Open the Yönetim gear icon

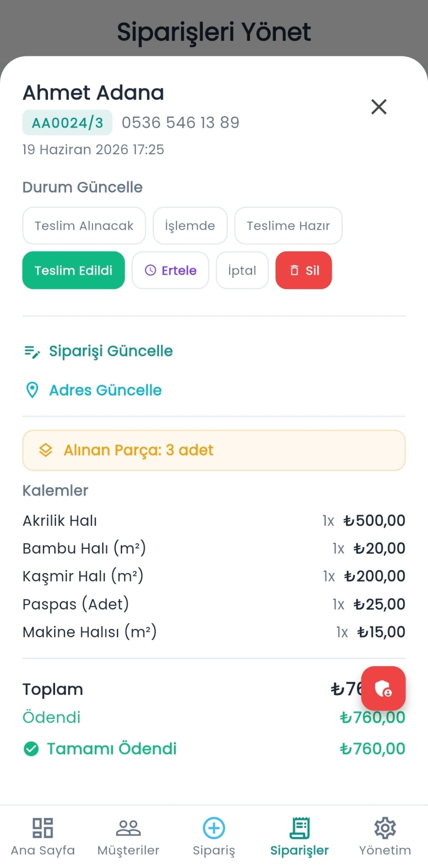[x=385, y=828]
